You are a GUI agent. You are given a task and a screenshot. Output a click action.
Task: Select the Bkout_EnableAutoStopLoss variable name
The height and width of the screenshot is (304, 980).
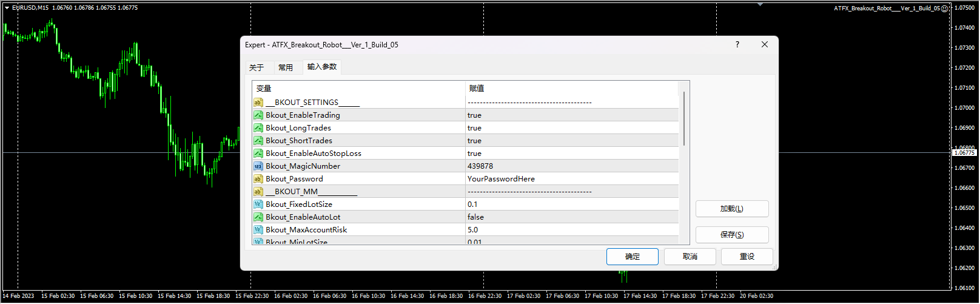pyautogui.click(x=314, y=154)
